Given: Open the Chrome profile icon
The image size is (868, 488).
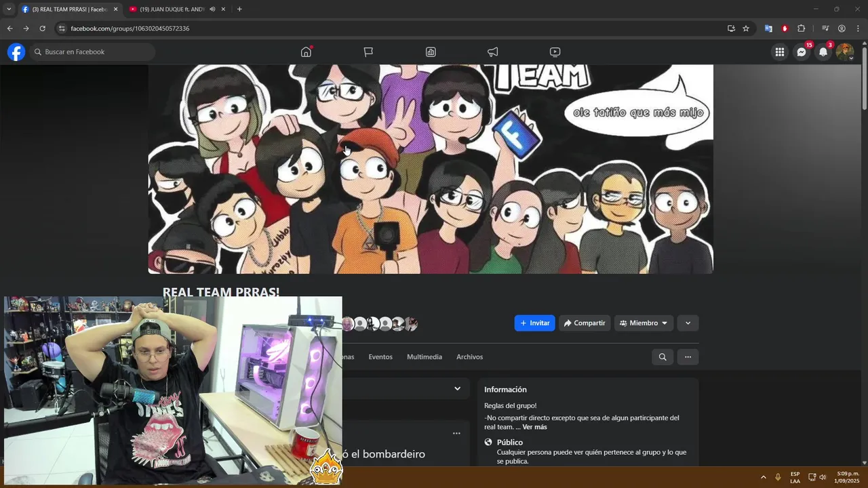Looking at the screenshot, I should 842,28.
